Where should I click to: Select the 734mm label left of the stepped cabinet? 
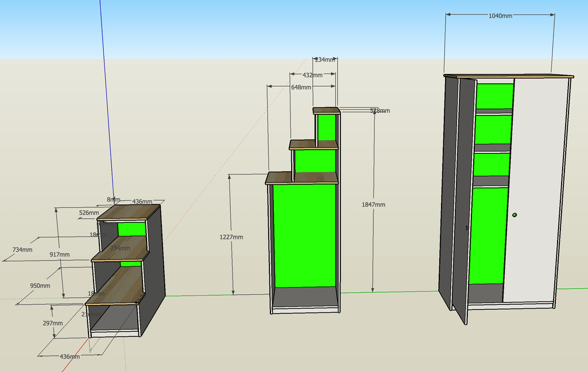[22, 249]
